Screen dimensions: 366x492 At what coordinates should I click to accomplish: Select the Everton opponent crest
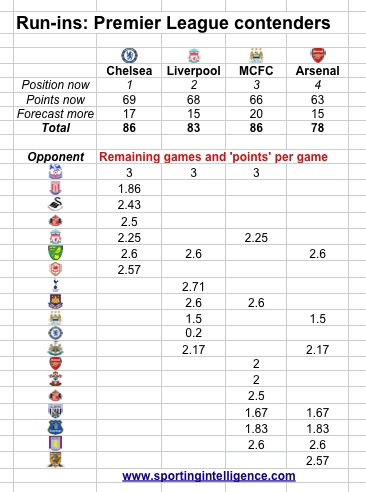coord(55,427)
